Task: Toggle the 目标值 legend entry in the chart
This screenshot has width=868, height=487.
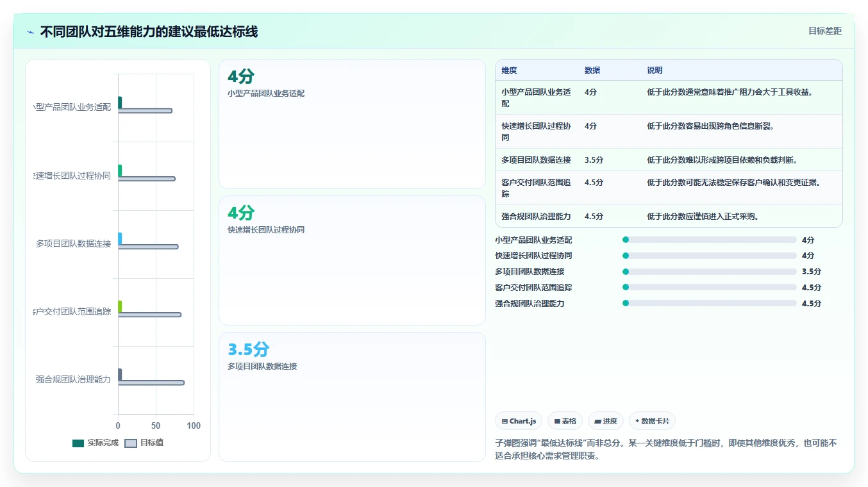Action: point(144,443)
